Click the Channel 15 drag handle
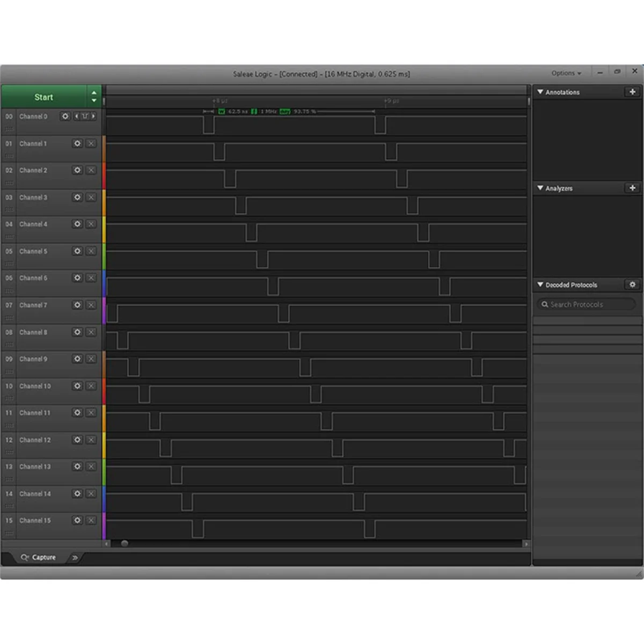Viewport: 644px width, 644px height. click(x=9, y=533)
